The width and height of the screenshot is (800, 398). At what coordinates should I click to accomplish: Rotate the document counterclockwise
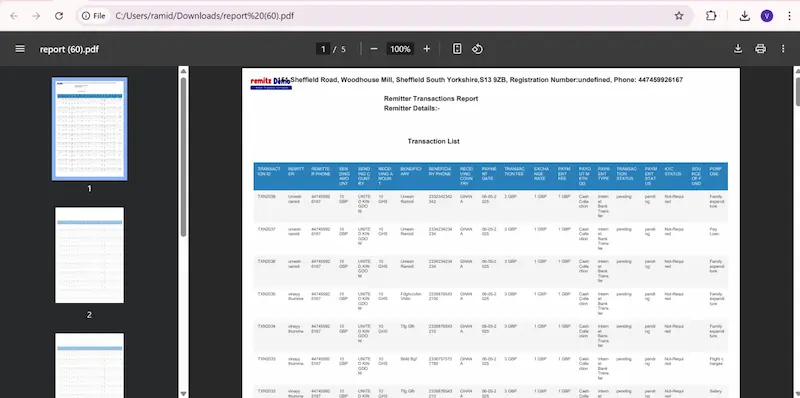coord(477,49)
